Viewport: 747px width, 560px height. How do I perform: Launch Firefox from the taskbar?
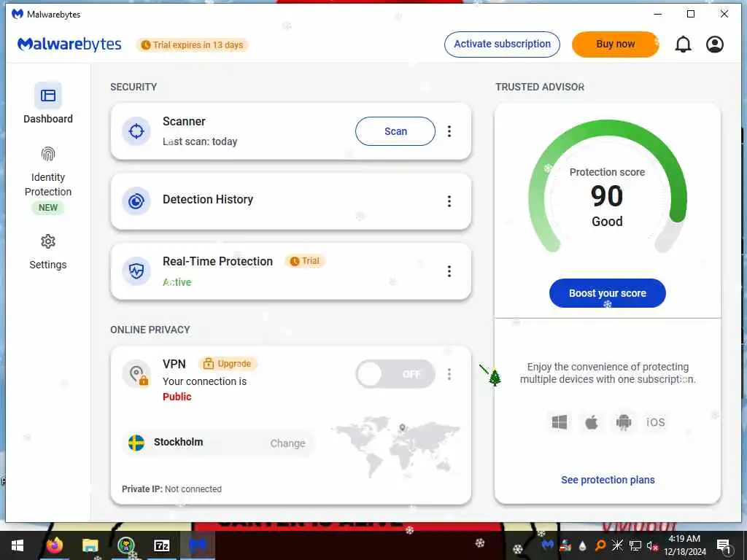[x=54, y=545]
